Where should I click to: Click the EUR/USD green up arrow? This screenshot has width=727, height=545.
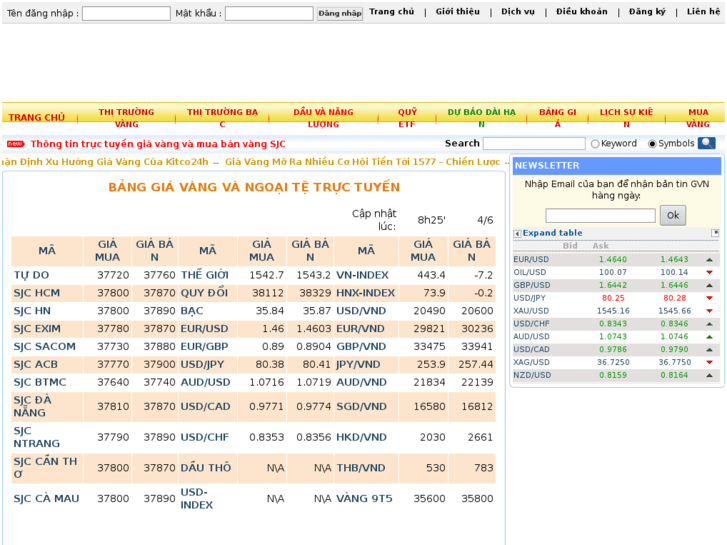click(709, 259)
